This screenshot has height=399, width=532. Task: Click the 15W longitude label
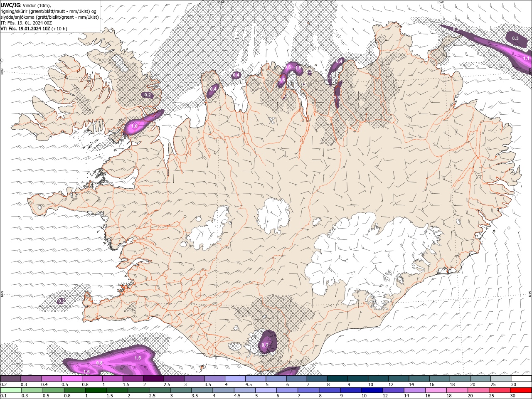[x=441, y=2]
